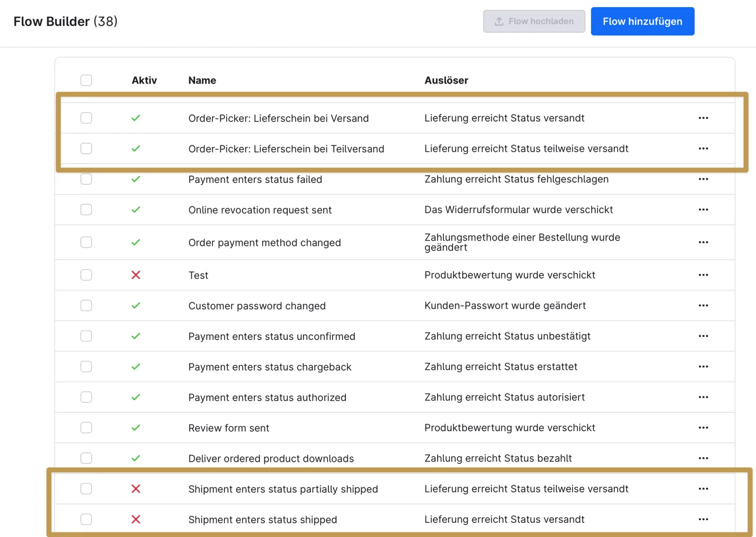Open menu for Shipment enters status partially shipped

[703, 489]
